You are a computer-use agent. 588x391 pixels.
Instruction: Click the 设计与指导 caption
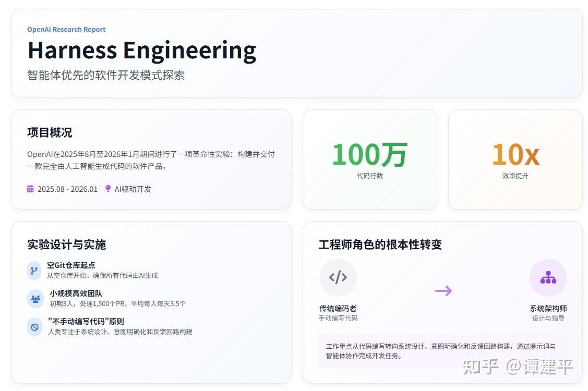coord(548,318)
